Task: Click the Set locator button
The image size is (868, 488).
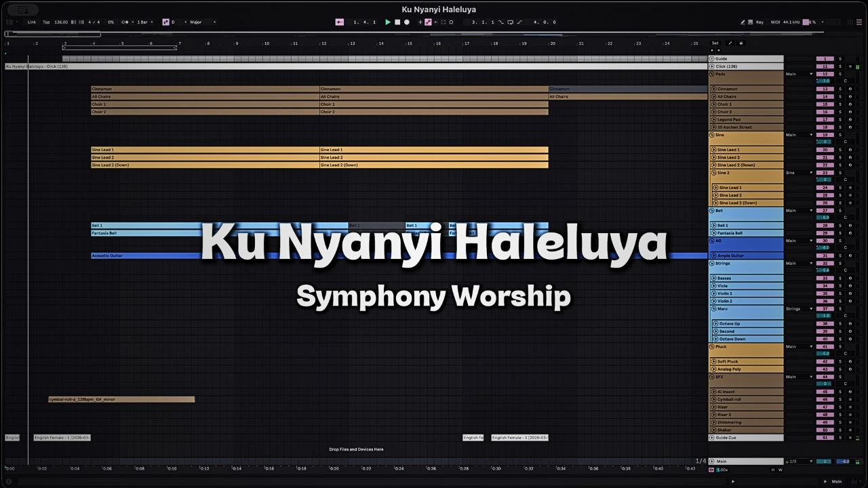Action: click(x=715, y=43)
